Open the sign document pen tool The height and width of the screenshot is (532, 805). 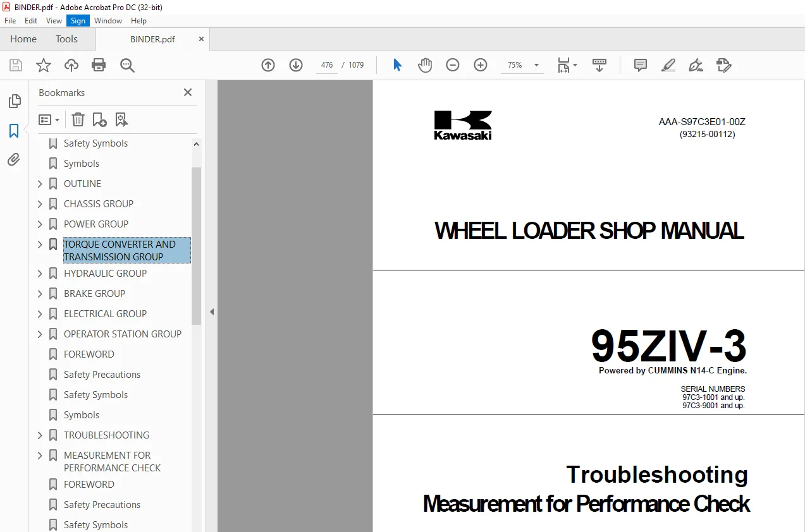click(x=696, y=65)
